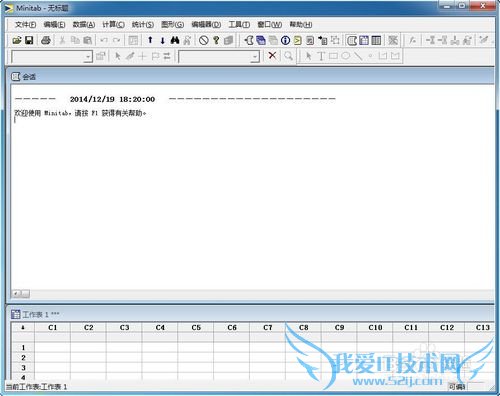Open the Project Manager icon

[x=376, y=40]
